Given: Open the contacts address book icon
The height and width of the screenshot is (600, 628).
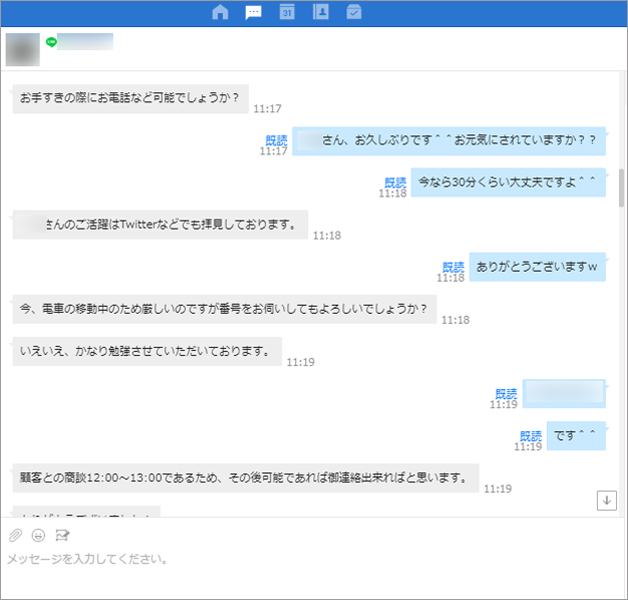Looking at the screenshot, I should coord(320,13).
